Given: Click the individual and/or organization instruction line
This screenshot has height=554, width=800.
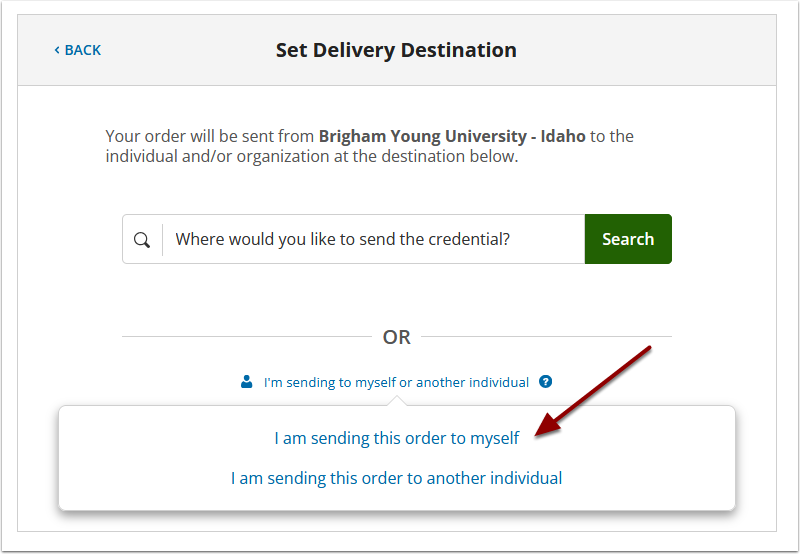Looking at the screenshot, I should [312, 156].
